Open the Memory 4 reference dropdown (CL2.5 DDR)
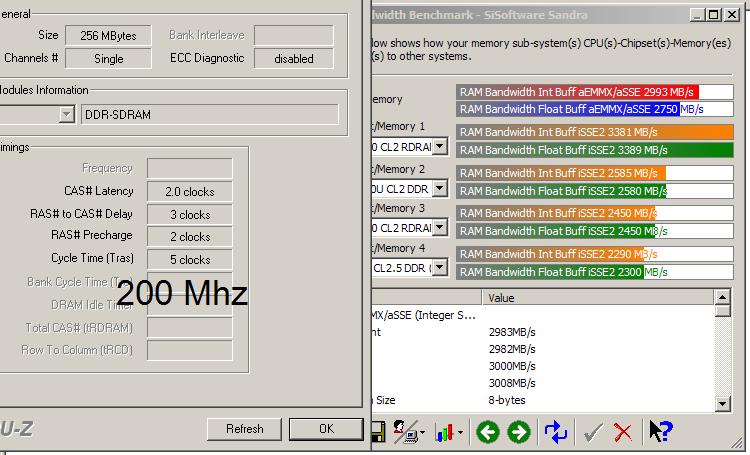Viewport: 750px width, 455px height. [440, 268]
